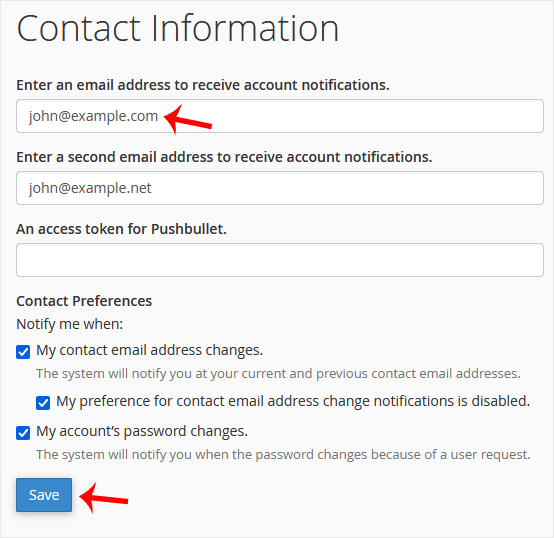The width and height of the screenshot is (554, 538).
Task: Toggle the contact email preference disabled checkbox
Action: [x=43, y=403]
